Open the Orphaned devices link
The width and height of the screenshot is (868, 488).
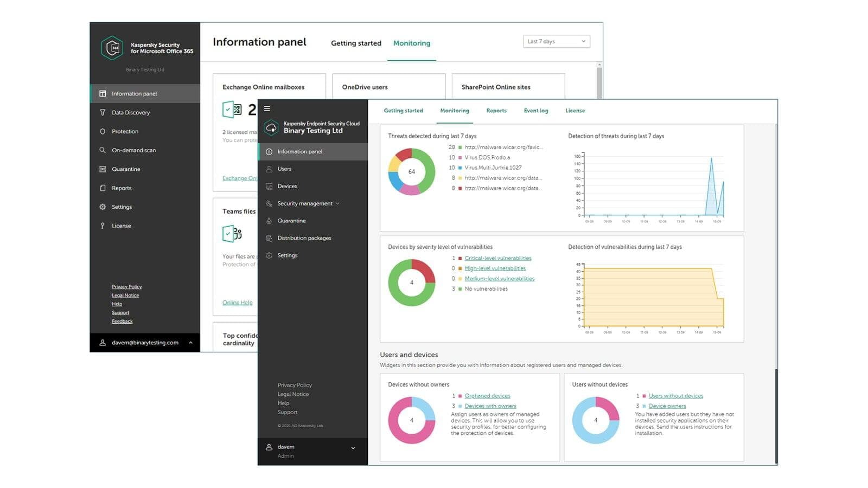coord(487,396)
